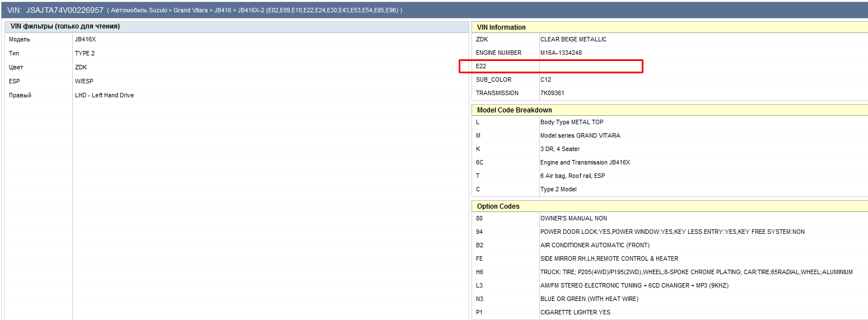Select 'Engine and Transmission JB416X' text
Viewport: 868px width, 320px height.
coord(585,163)
